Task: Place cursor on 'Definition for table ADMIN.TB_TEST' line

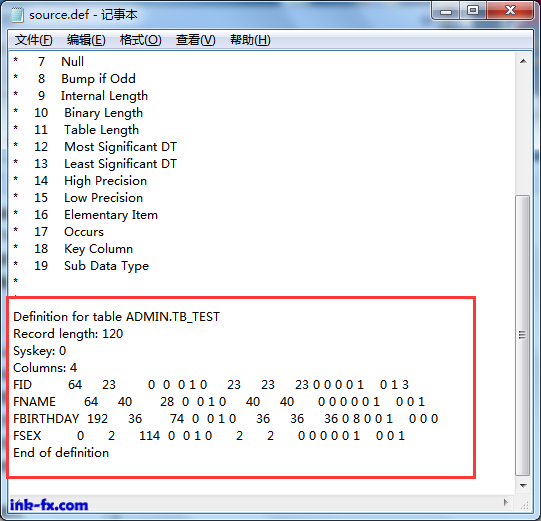Action: [x=116, y=317]
